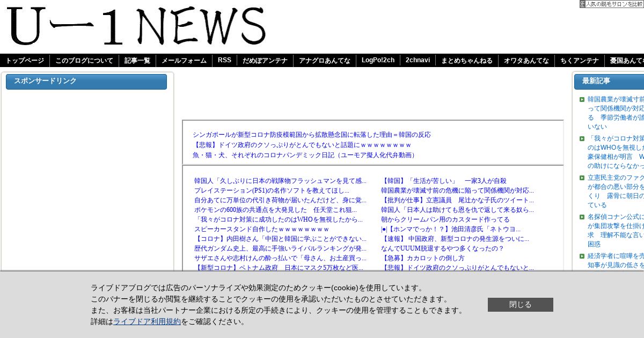Open 【ホンマでっか!?】池田清彦氏 article
The width and height of the screenshot is (644, 338).
451,229
